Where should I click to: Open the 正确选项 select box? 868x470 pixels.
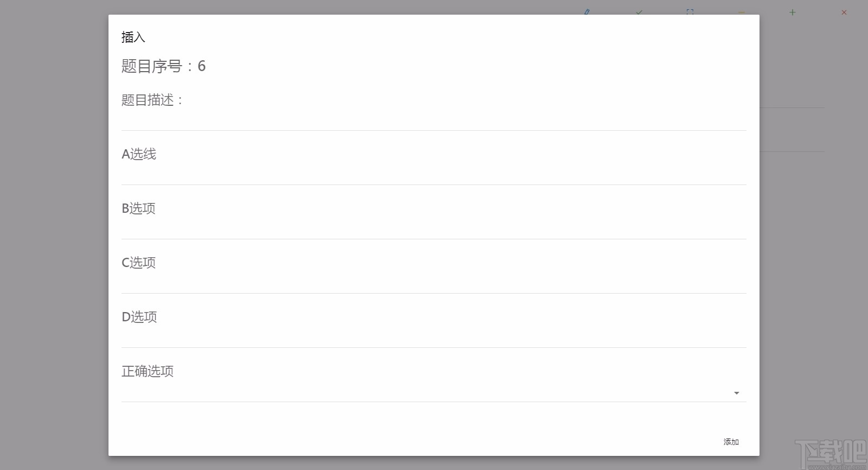(x=423, y=392)
